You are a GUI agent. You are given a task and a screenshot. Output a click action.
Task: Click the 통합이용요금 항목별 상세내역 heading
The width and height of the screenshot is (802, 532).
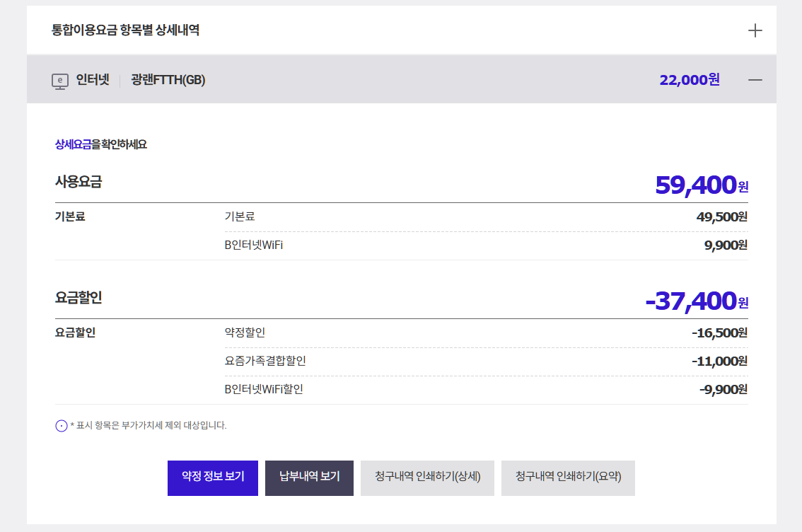[x=125, y=30]
